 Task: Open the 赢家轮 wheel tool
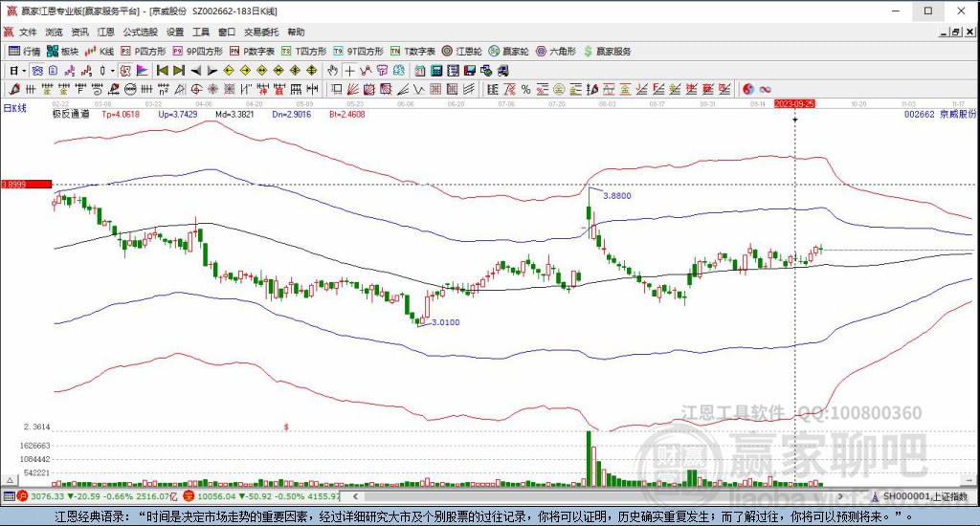click(x=509, y=52)
